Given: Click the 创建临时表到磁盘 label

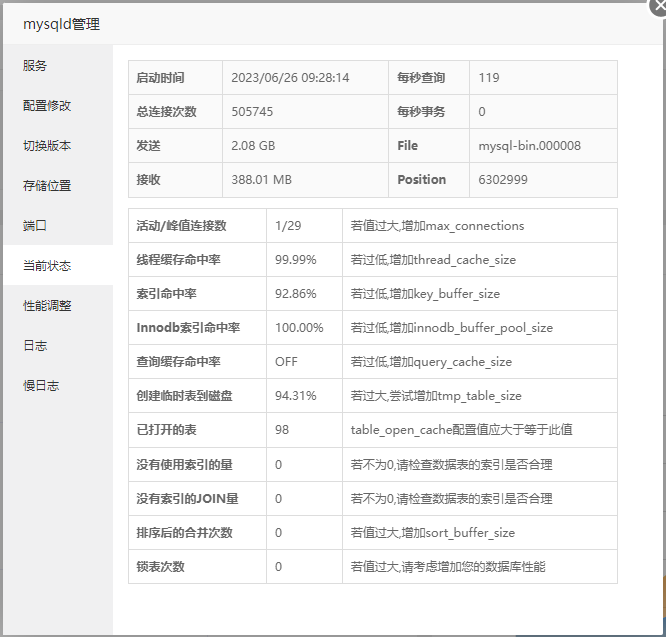Looking at the screenshot, I should pos(184,396).
